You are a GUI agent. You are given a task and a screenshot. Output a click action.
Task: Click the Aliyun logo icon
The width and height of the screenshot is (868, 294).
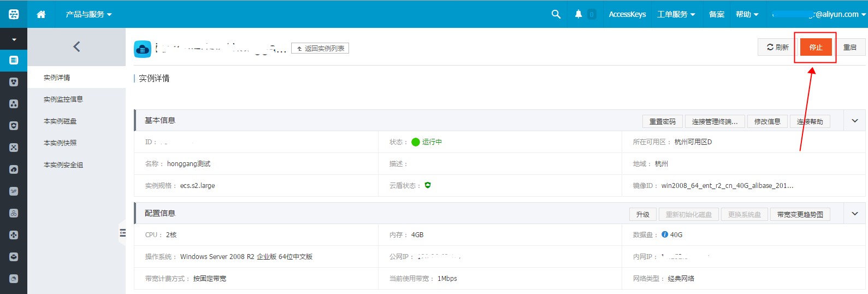[x=14, y=14]
